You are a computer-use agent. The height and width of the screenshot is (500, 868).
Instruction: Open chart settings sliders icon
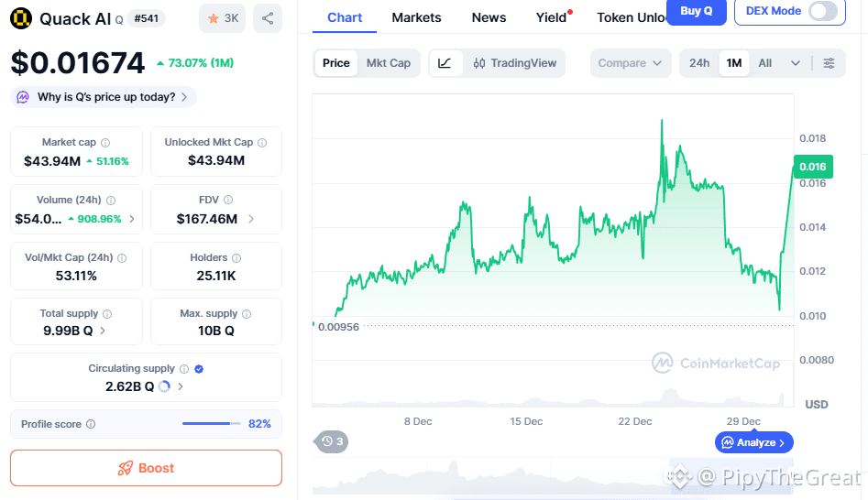click(x=829, y=63)
